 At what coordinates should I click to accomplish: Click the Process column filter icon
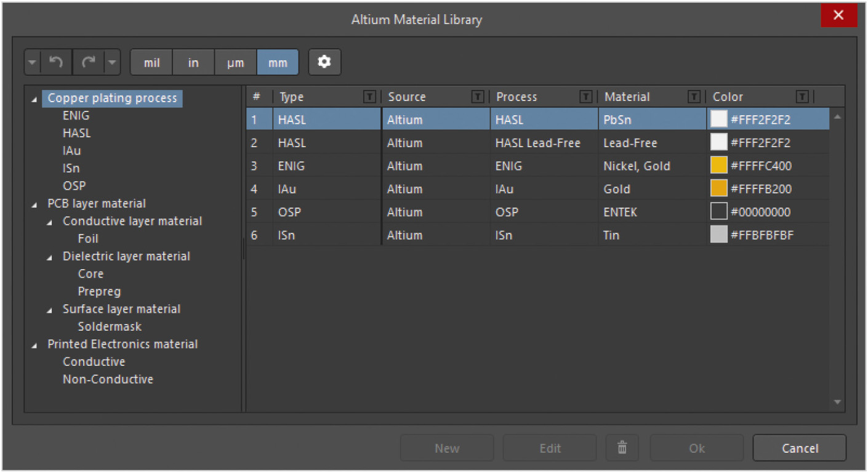[585, 97]
